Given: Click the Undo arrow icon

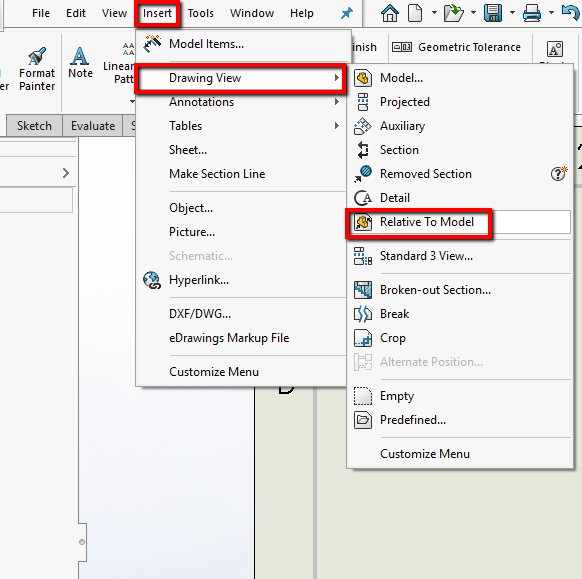Looking at the screenshot, I should coord(571,13).
